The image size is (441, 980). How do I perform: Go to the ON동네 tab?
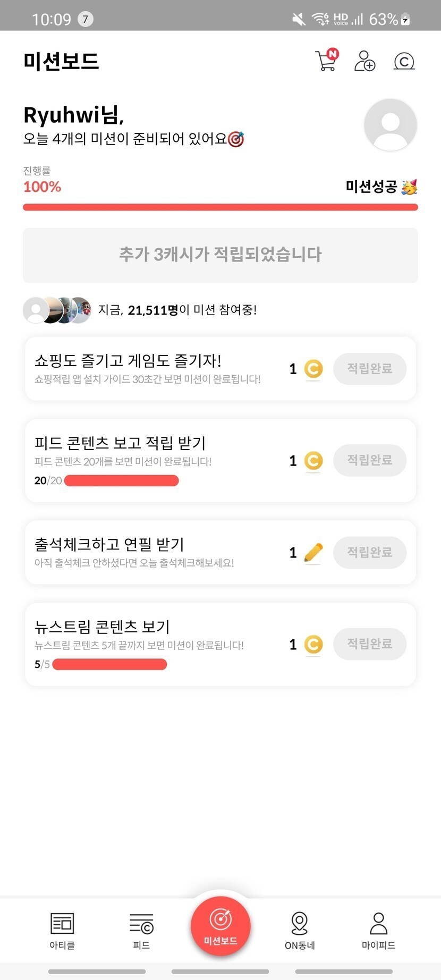click(300, 930)
